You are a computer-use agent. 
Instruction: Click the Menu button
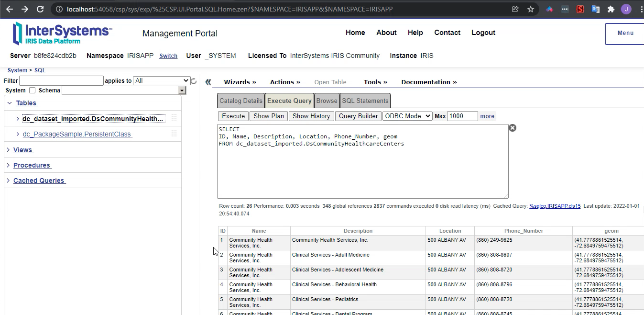click(625, 34)
